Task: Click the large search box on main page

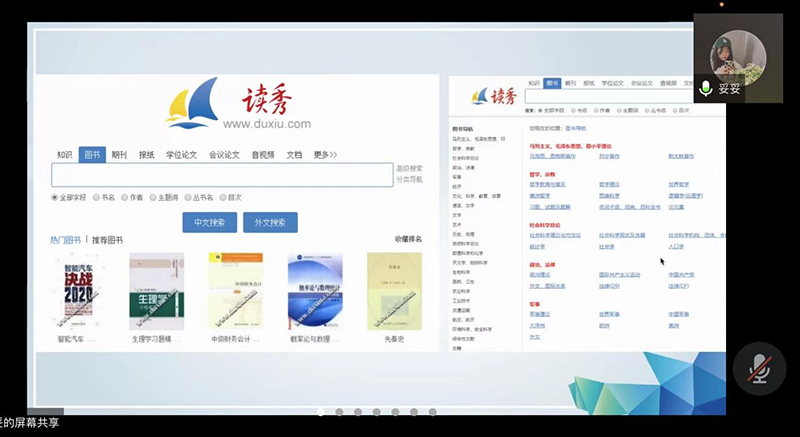Action: [222, 175]
